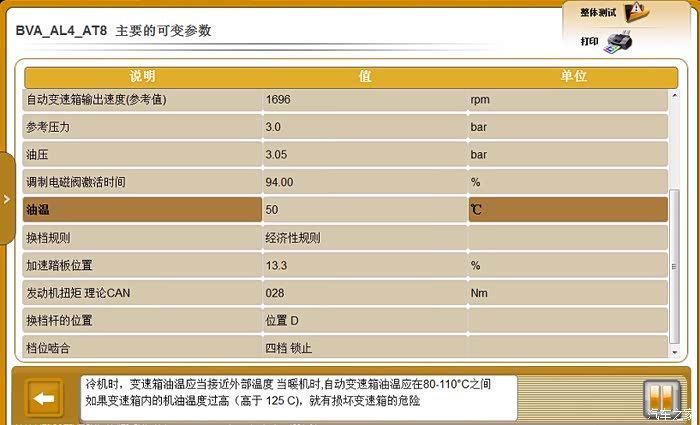
Task: Click the scrollbar up arrow
Action: [675, 95]
